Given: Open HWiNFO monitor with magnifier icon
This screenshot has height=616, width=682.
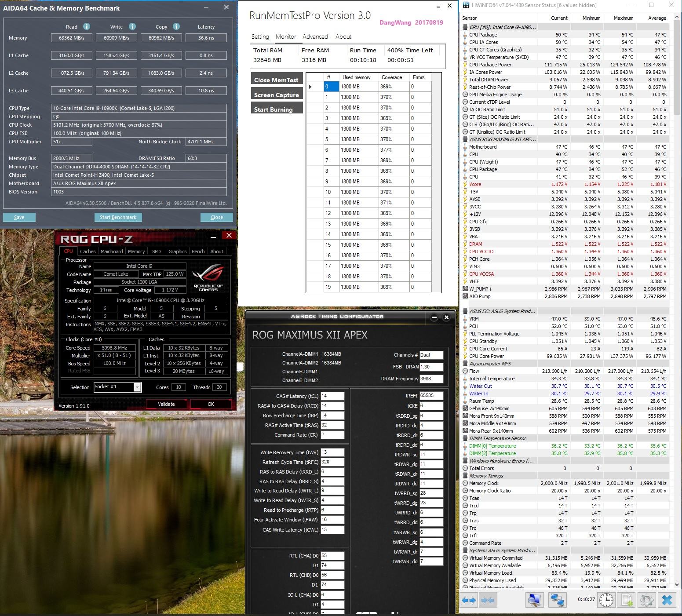Looking at the screenshot, I should pyautogui.click(x=535, y=600).
